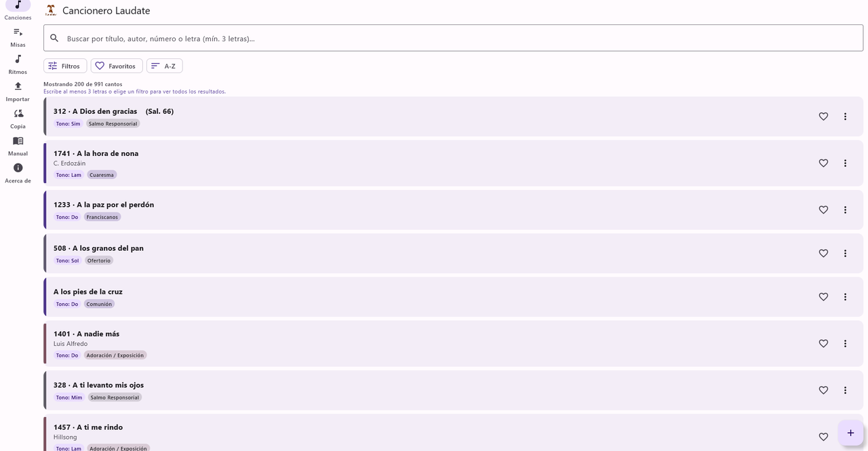
Task: Open options menu for A la hora de nona
Action: [845, 163]
